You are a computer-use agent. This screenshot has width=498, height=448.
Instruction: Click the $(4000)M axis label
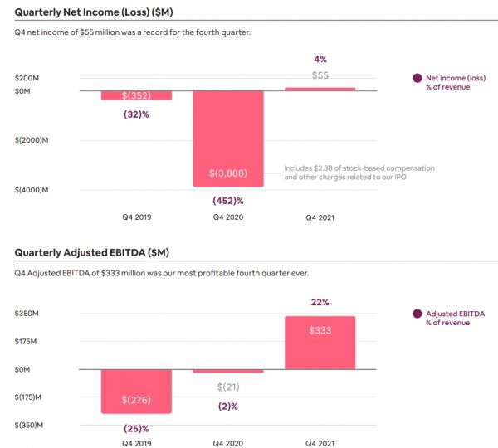tap(32, 190)
